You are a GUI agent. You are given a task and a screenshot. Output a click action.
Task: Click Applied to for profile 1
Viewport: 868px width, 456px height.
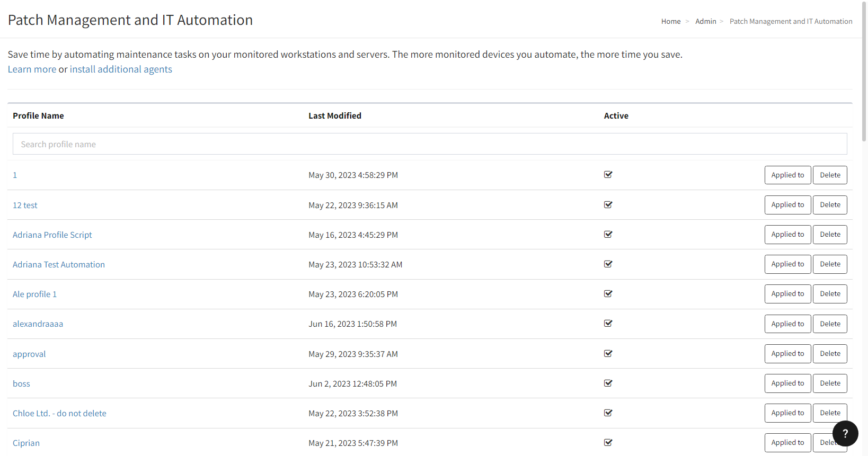(787, 175)
